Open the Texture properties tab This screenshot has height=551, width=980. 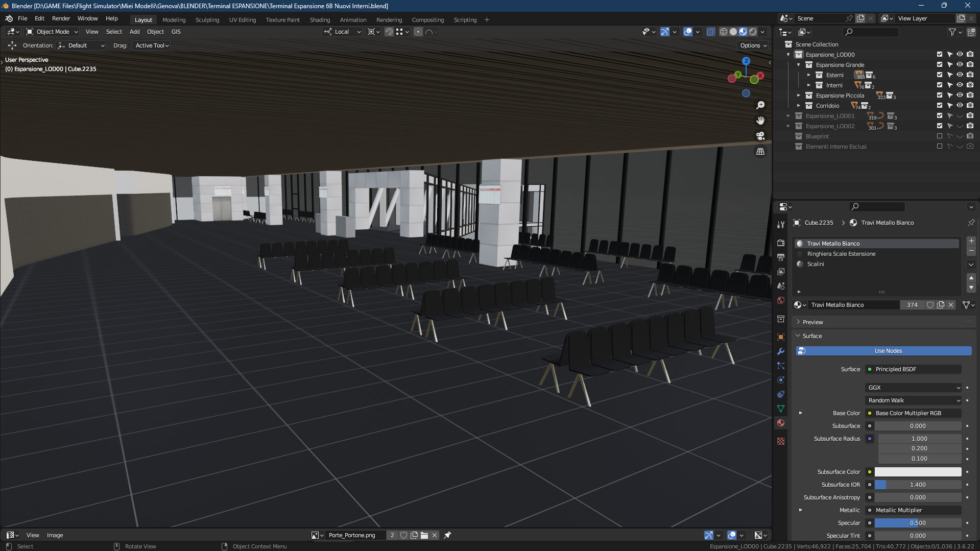pyautogui.click(x=781, y=441)
